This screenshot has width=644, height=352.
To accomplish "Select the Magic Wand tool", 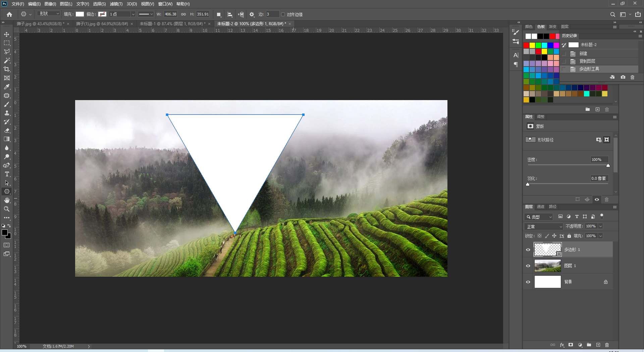I will click(7, 60).
